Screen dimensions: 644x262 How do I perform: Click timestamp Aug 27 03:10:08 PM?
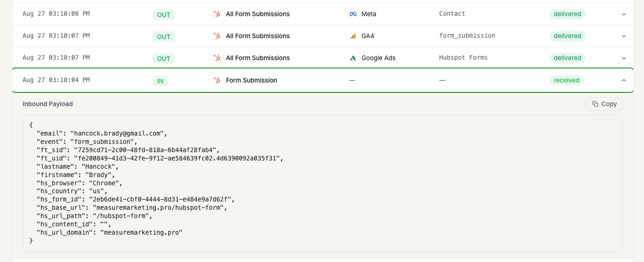56,14
